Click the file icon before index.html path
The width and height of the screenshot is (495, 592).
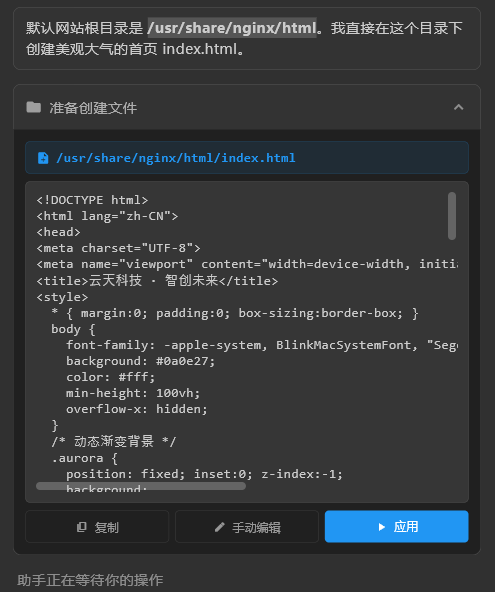click(43, 158)
